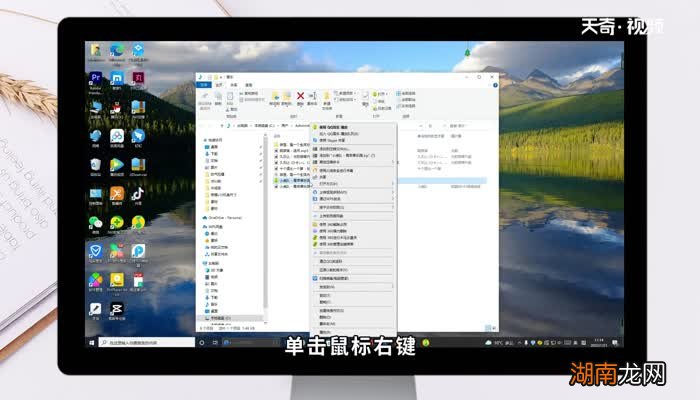Screen dimensions: 700x400
Task: Open the New item dropdown in ribbon
Action: tap(345, 93)
